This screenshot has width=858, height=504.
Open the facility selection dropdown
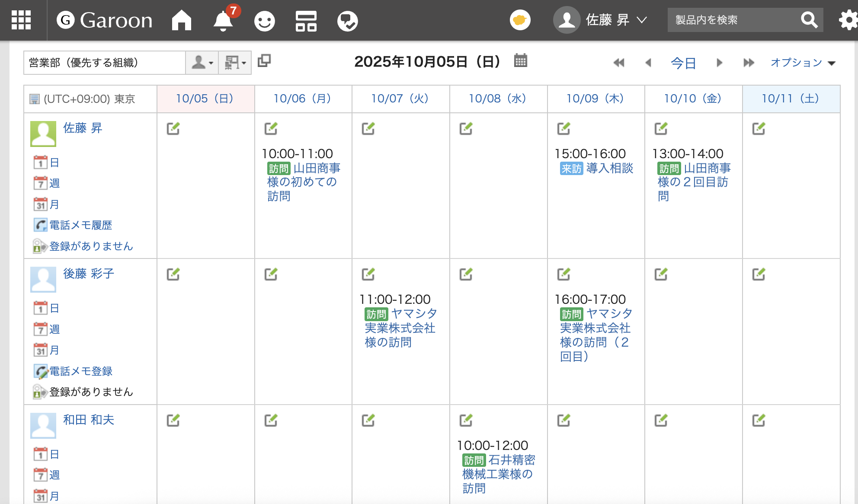pyautogui.click(x=235, y=63)
